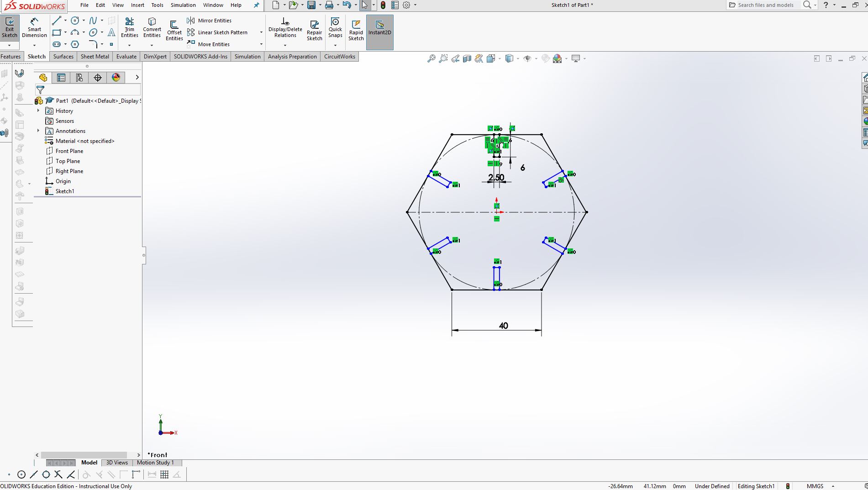
Task: Click the Save icon in the title bar
Action: pyautogui.click(x=311, y=5)
